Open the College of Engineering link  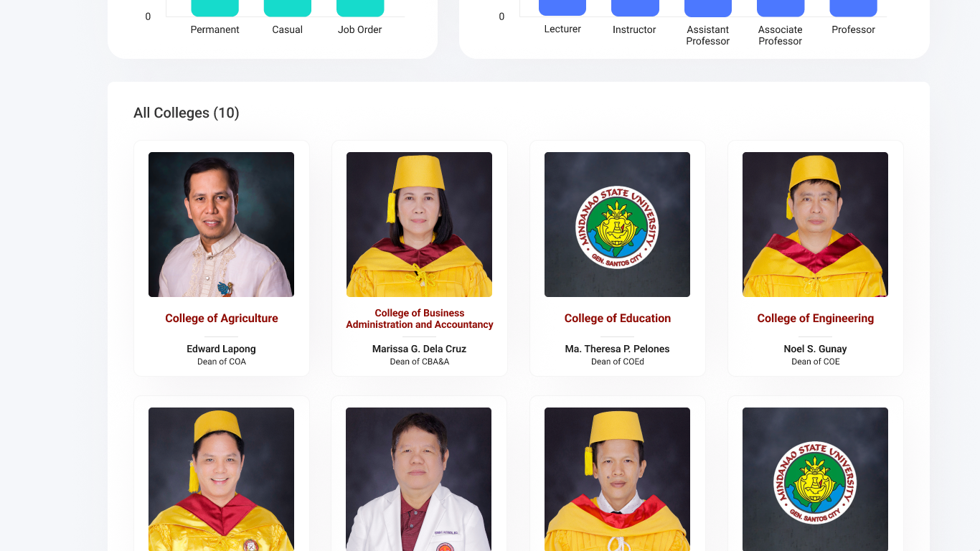(816, 319)
